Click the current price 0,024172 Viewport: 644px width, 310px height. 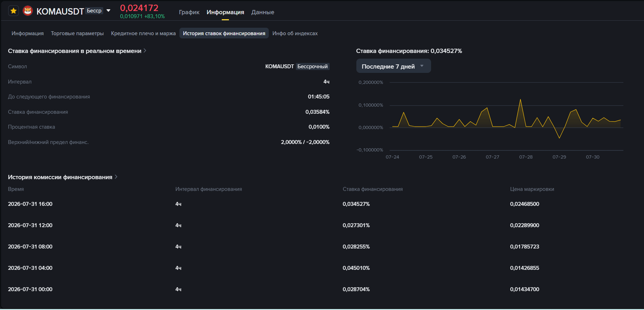pos(139,8)
